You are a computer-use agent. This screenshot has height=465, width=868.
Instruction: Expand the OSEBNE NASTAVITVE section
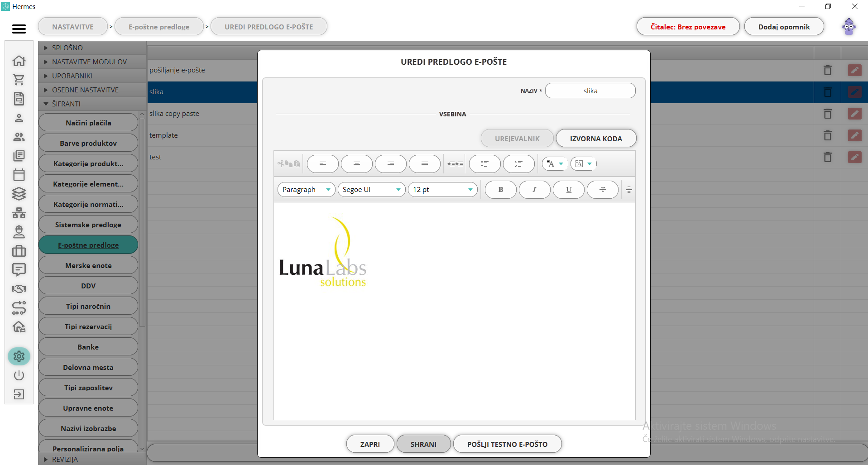tap(92, 90)
